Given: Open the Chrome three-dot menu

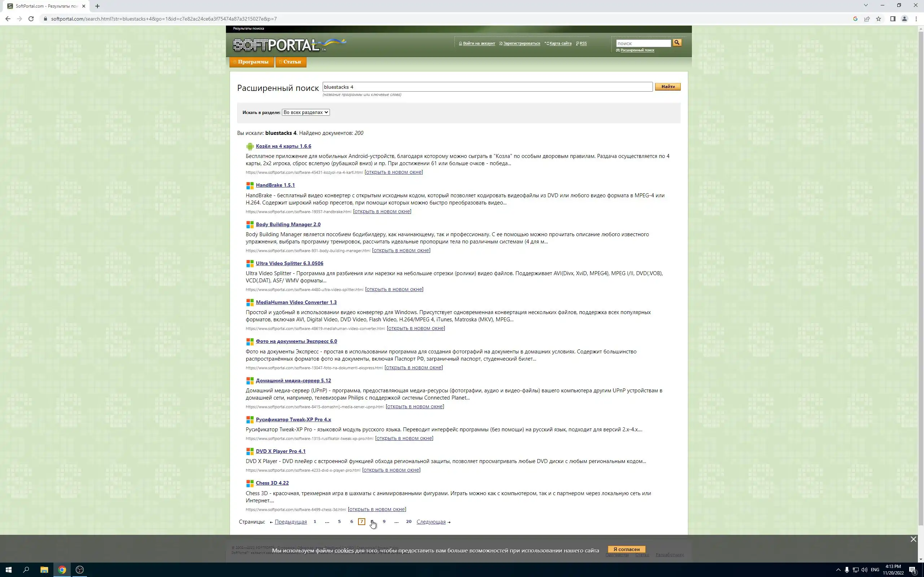Looking at the screenshot, I should pyautogui.click(x=916, y=19).
